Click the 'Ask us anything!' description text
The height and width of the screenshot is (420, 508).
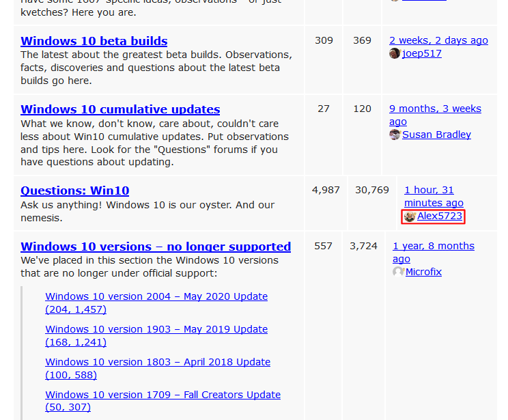(147, 212)
